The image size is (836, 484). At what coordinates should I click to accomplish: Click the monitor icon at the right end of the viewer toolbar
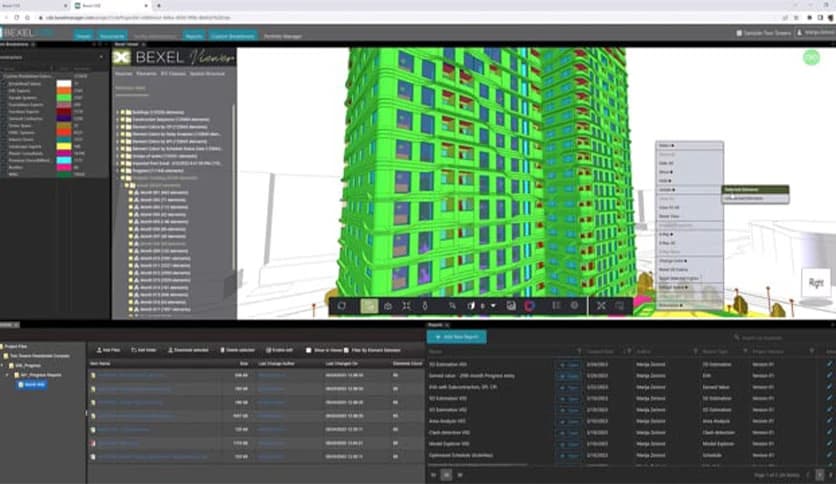pos(619,305)
